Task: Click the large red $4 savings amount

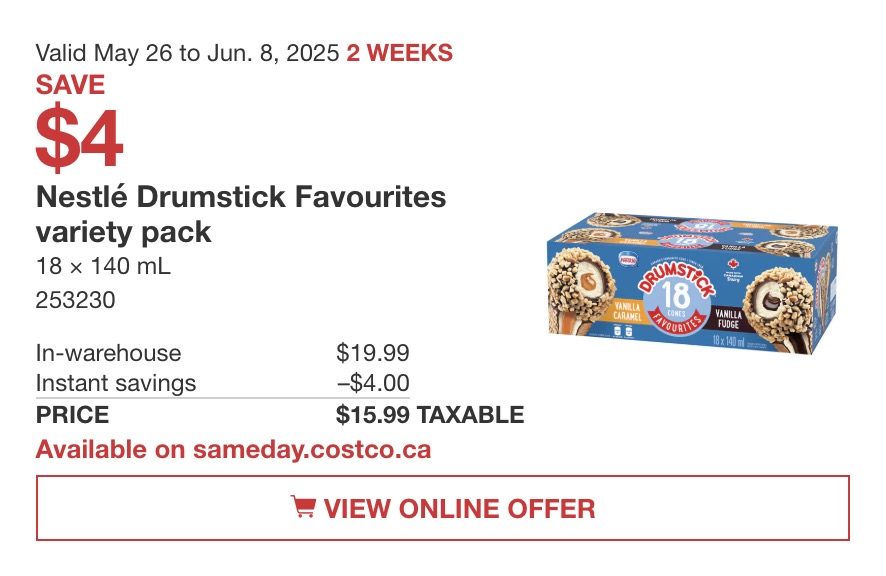Action: coord(79,137)
